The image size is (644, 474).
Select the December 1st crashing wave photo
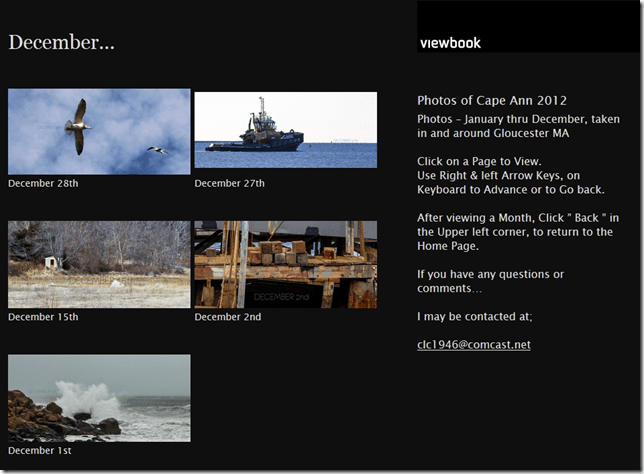point(99,397)
